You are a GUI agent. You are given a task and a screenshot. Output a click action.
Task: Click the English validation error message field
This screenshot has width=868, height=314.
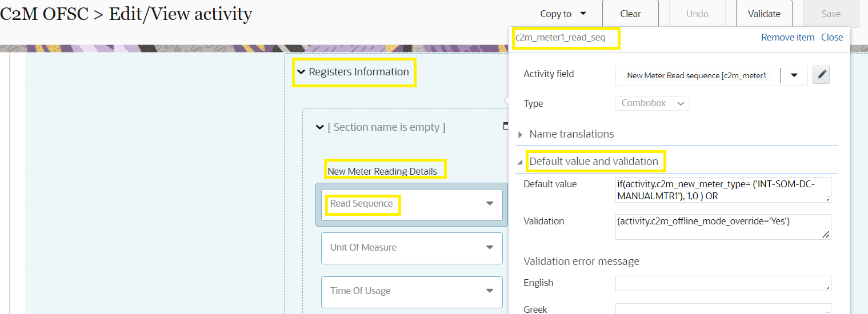click(723, 283)
